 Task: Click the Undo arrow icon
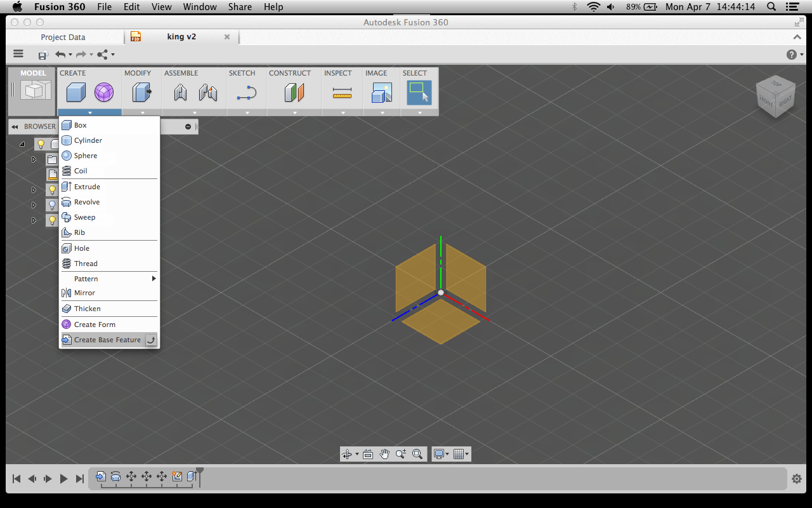click(60, 55)
